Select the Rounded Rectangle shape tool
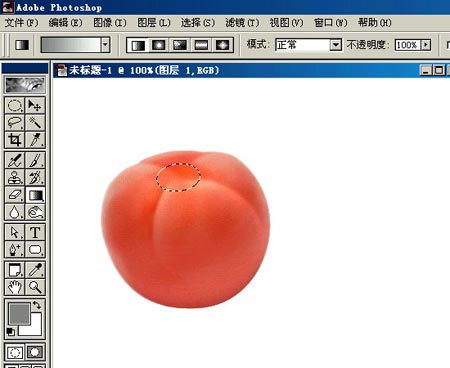The width and height of the screenshot is (450, 368). pos(35,249)
